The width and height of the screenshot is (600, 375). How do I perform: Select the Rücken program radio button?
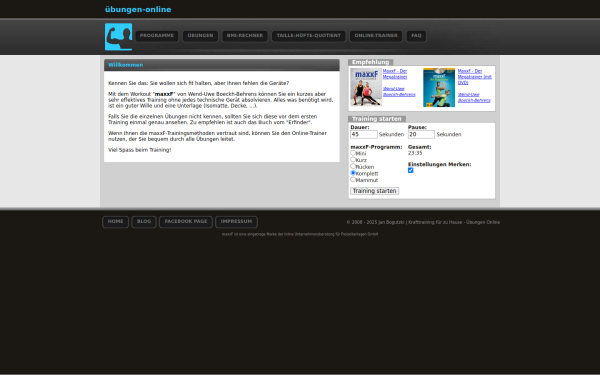[x=353, y=166]
